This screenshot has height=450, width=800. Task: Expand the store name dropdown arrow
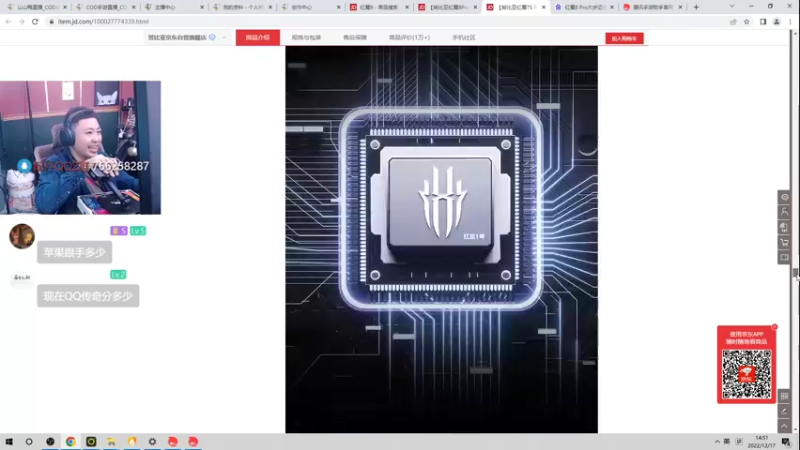(x=224, y=38)
